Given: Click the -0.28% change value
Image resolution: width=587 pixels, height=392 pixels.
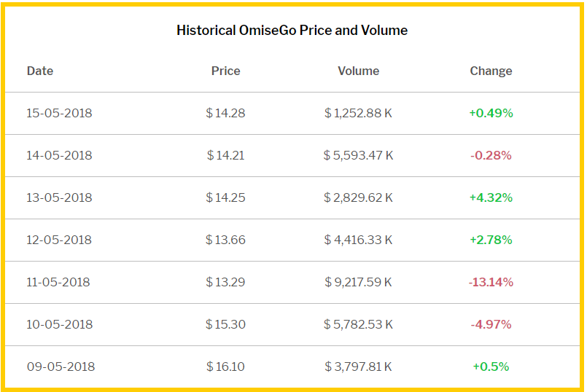Looking at the screenshot, I should pos(491,155).
